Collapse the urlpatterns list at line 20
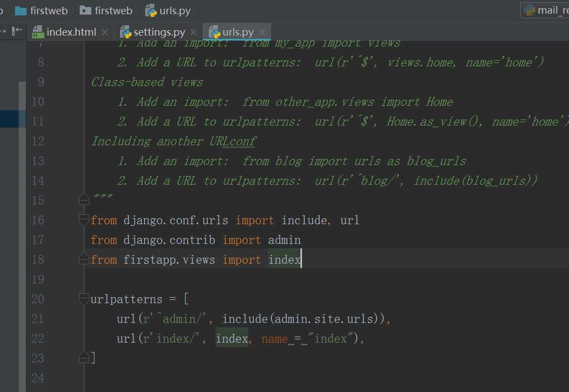Screen dimensions: 569x392 pyautogui.click(x=84, y=299)
